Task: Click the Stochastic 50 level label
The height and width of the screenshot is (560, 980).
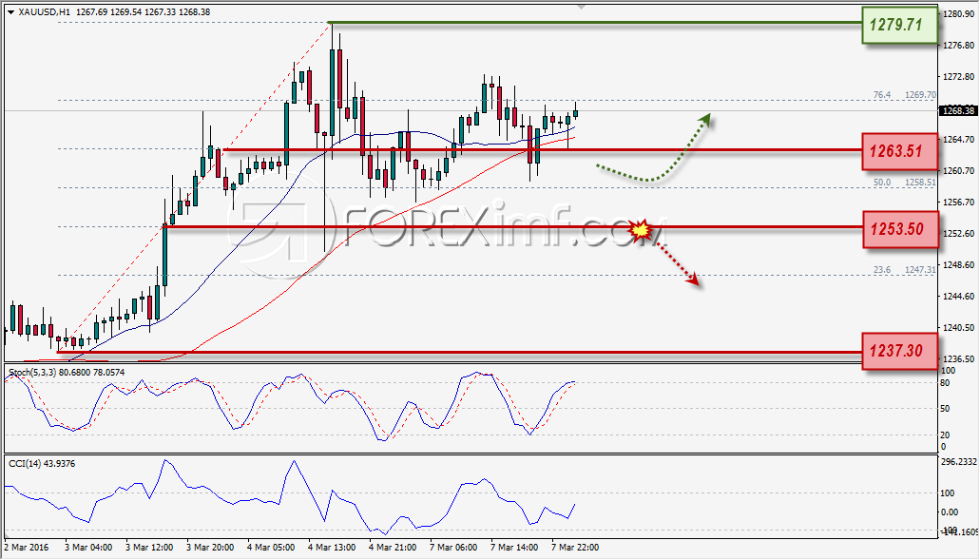Action: pos(946,409)
